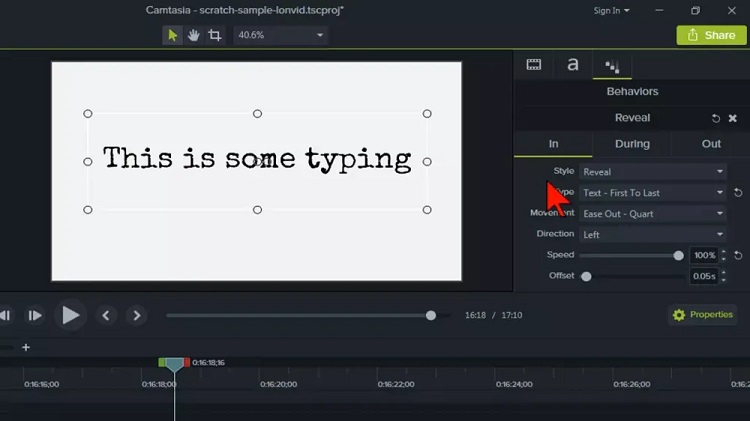Click the Behaviors panel heading
Image resolution: width=750 pixels, height=421 pixels.
click(632, 91)
